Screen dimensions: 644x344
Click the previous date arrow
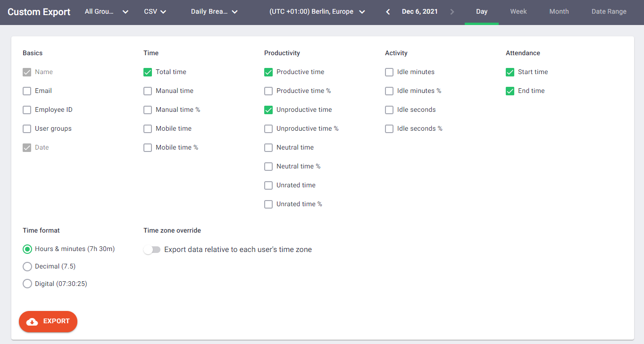tap(387, 11)
